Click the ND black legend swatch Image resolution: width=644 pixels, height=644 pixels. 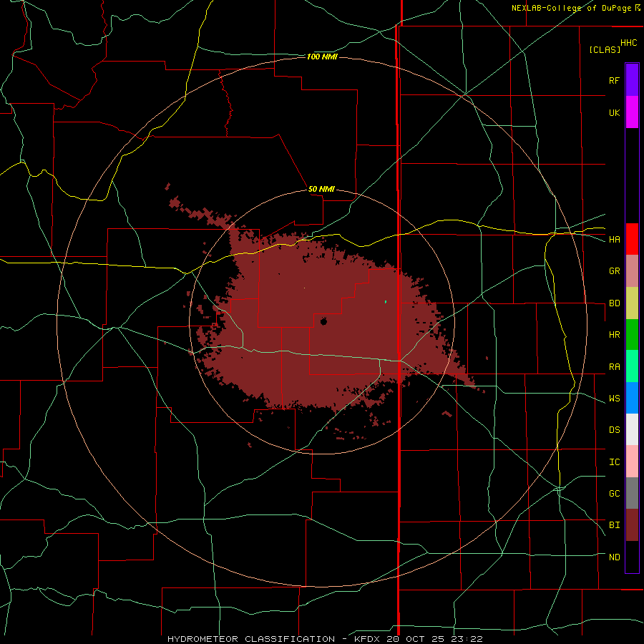coord(632,557)
